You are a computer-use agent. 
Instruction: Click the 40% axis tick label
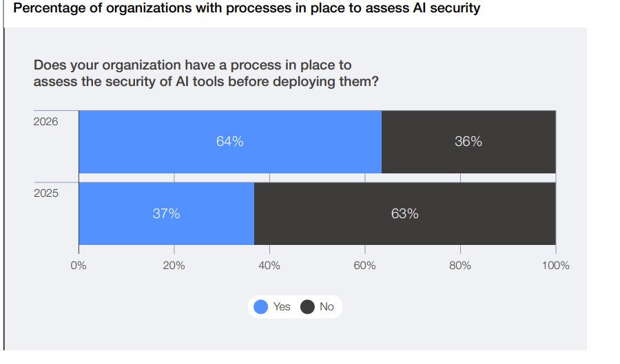(x=269, y=266)
